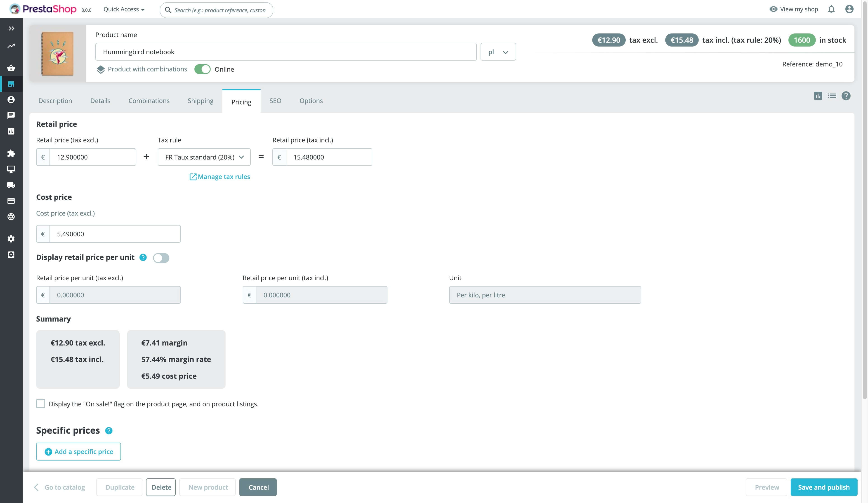This screenshot has width=868, height=503.
Task: Click search magnifier icon in top bar
Action: click(x=168, y=10)
